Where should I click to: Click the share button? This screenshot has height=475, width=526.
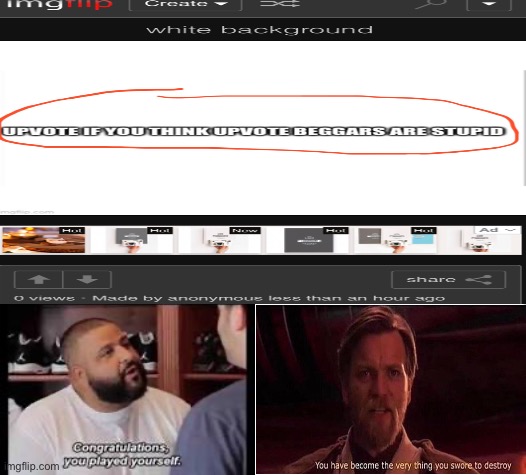coord(448,279)
